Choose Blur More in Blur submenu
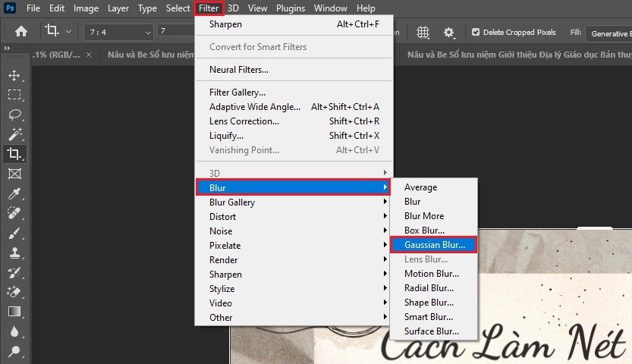 [x=434, y=216]
